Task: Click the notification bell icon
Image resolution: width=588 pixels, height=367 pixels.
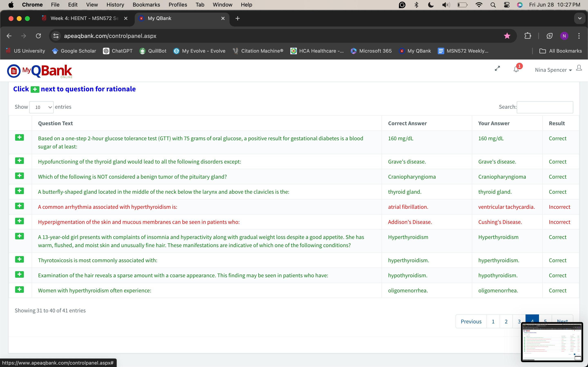Action: (x=516, y=69)
